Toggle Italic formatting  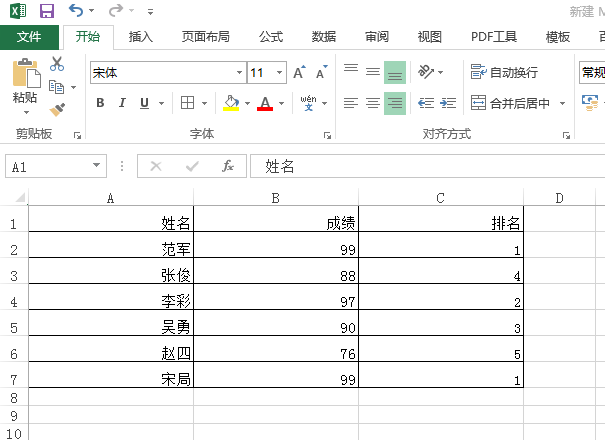tap(122, 103)
